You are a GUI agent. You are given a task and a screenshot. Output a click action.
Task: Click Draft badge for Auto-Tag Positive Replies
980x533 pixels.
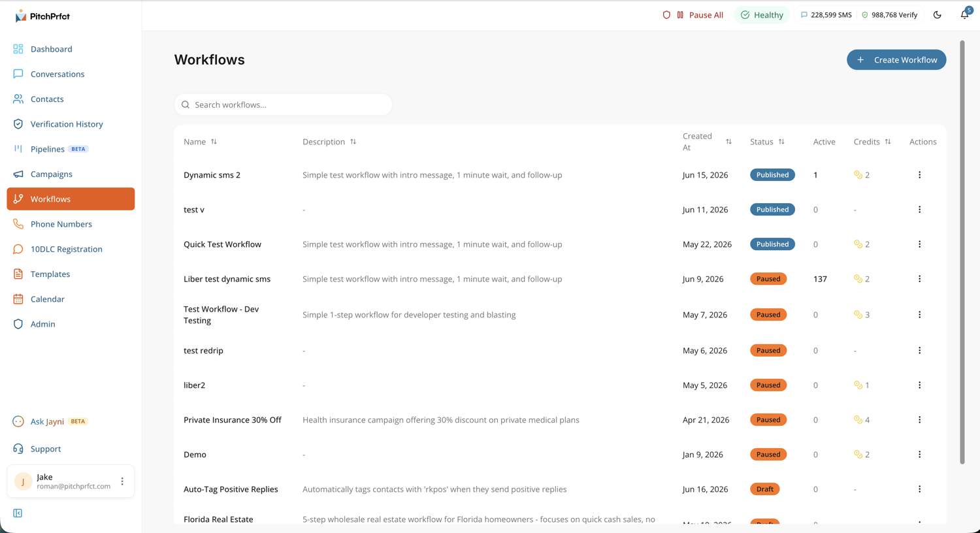click(x=764, y=489)
